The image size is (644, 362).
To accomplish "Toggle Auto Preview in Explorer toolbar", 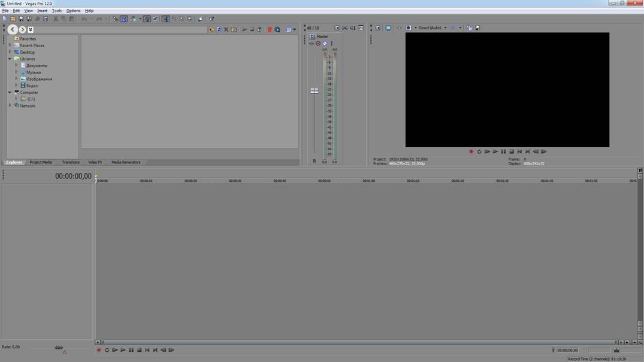I will click(x=259, y=29).
